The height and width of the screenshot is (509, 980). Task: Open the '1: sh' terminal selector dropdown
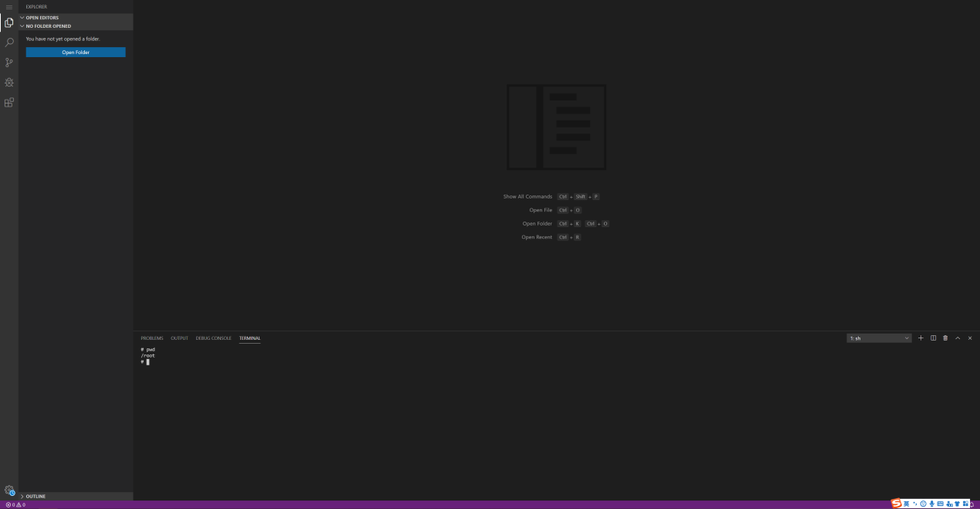click(x=879, y=338)
